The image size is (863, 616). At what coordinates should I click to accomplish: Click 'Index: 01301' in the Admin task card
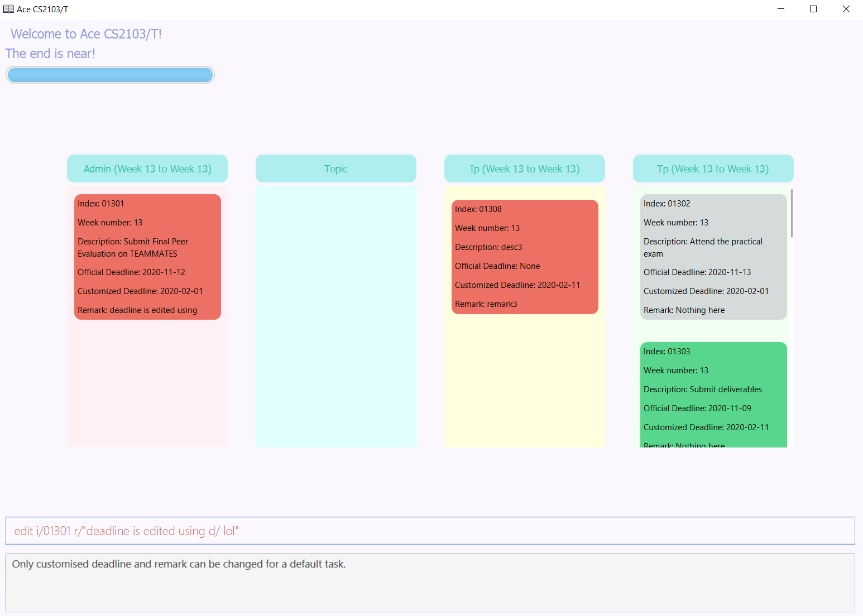click(x=101, y=204)
